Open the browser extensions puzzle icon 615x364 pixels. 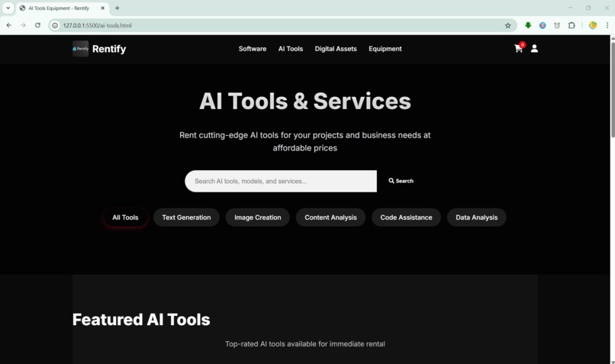point(572,25)
